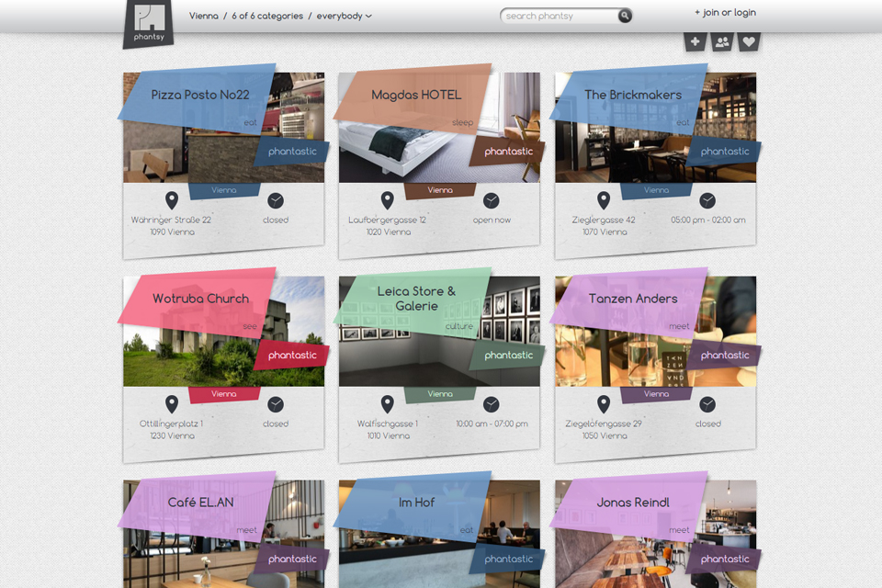
Task: Click the Ottillingerplatz 1 address text
Action: tap(171, 424)
